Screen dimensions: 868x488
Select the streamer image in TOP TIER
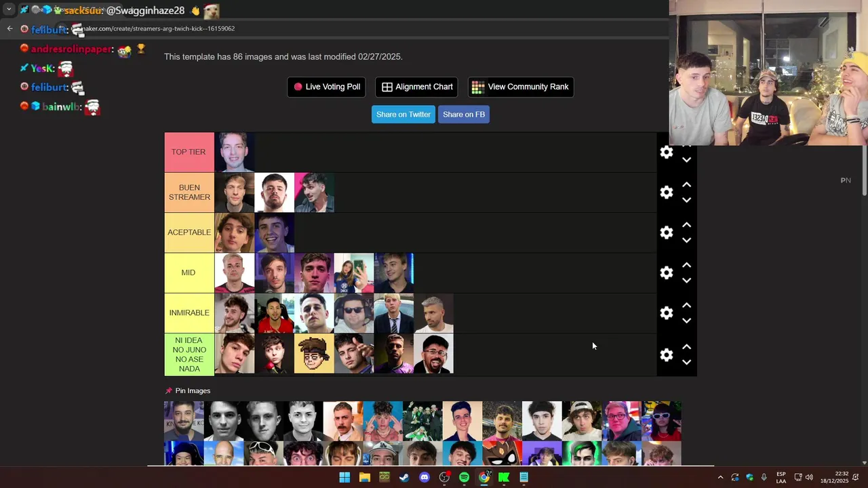pos(235,152)
